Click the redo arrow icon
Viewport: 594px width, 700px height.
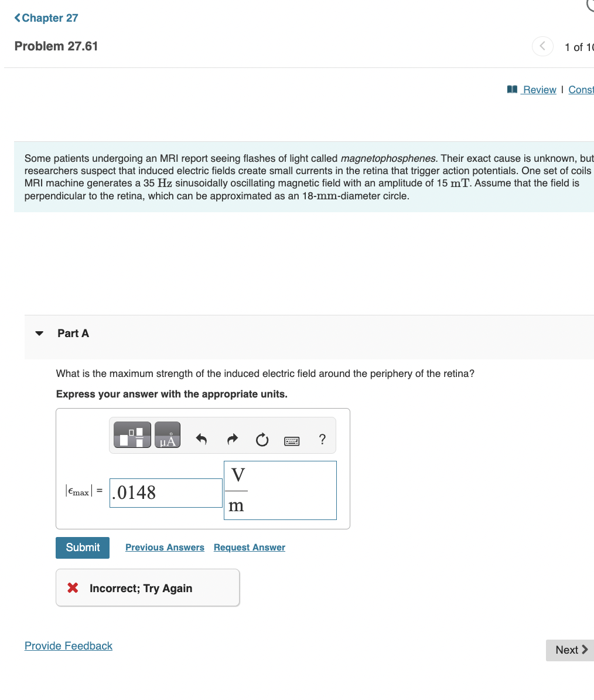tap(233, 439)
